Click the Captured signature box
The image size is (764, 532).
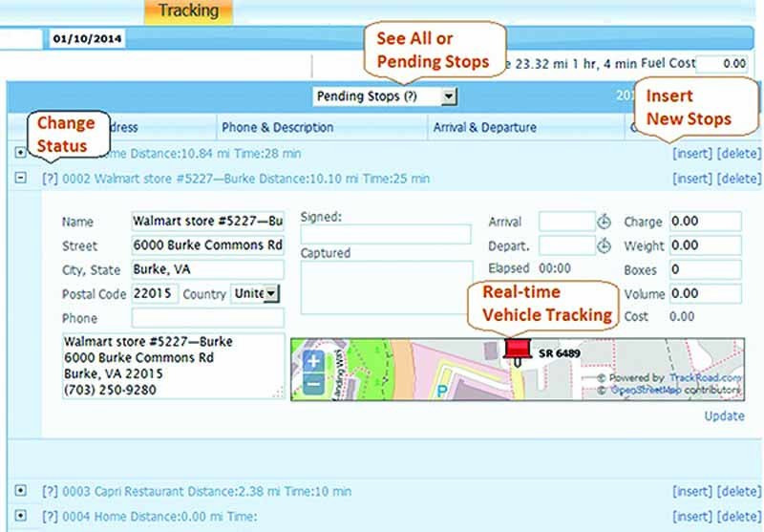387,287
